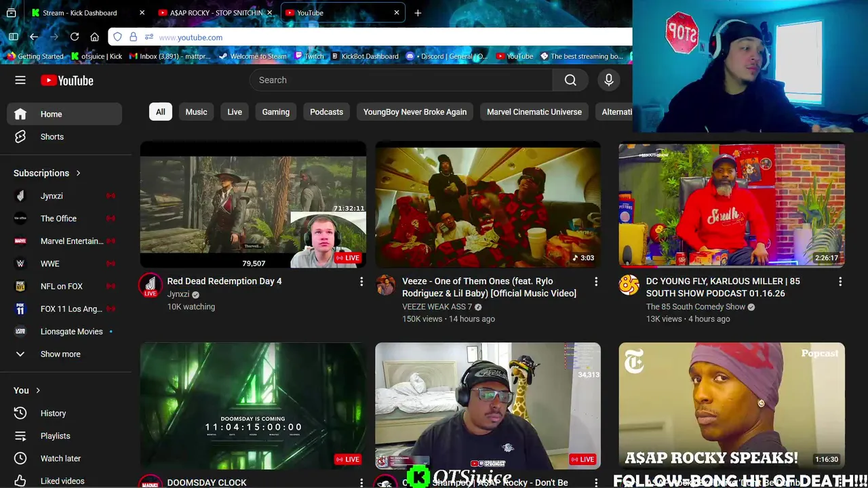Open A$AP Rocky Speaks thumbnail
This screenshot has height=488, width=868.
click(x=732, y=405)
